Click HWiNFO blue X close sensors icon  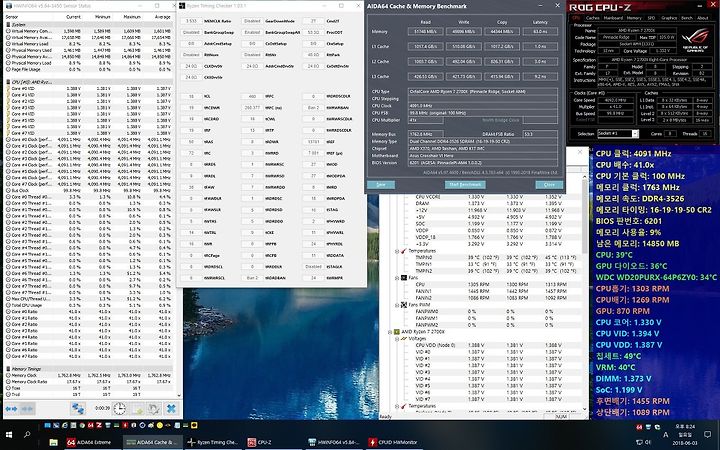pos(171,408)
